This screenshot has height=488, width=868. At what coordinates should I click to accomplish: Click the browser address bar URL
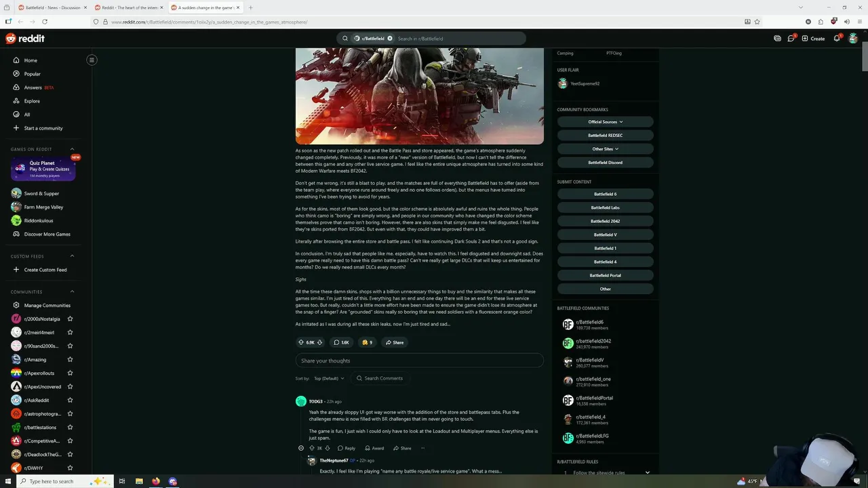209,22
